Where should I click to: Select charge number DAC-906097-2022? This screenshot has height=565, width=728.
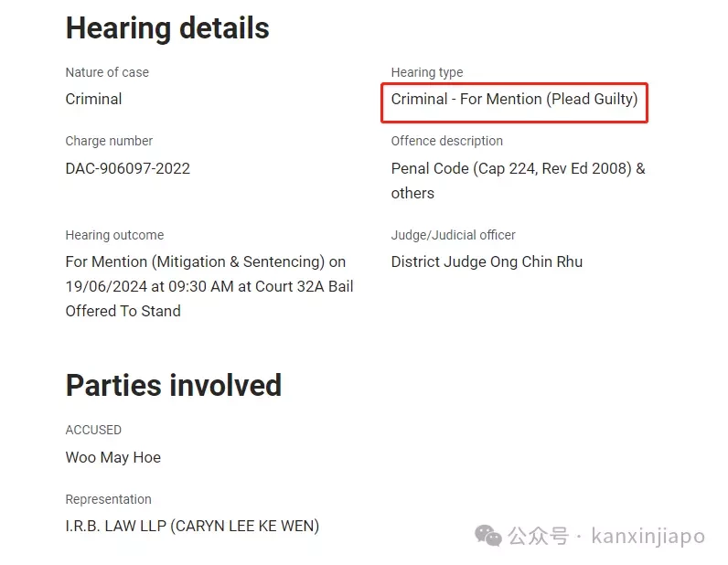128,168
